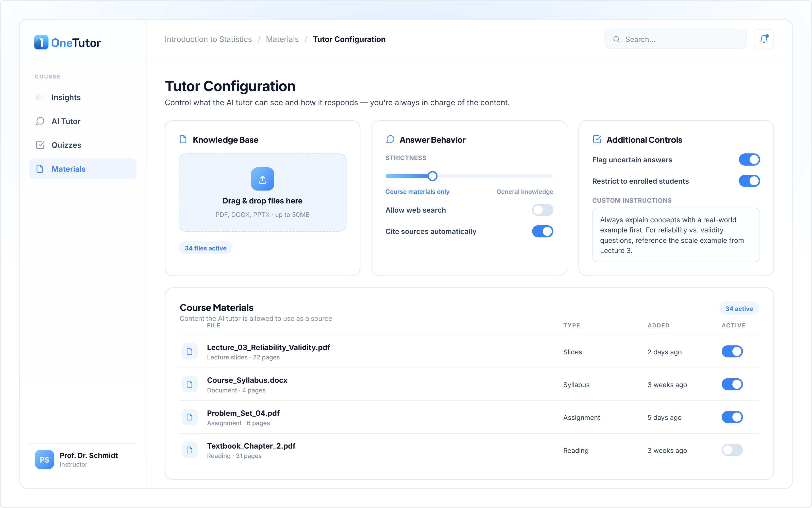Open Insights in the sidebar

(82, 98)
